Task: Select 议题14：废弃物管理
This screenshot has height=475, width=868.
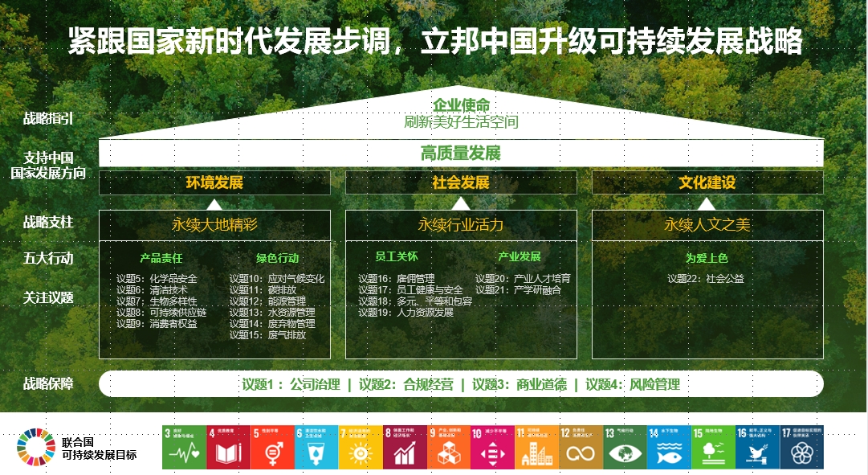Action: tap(272, 324)
